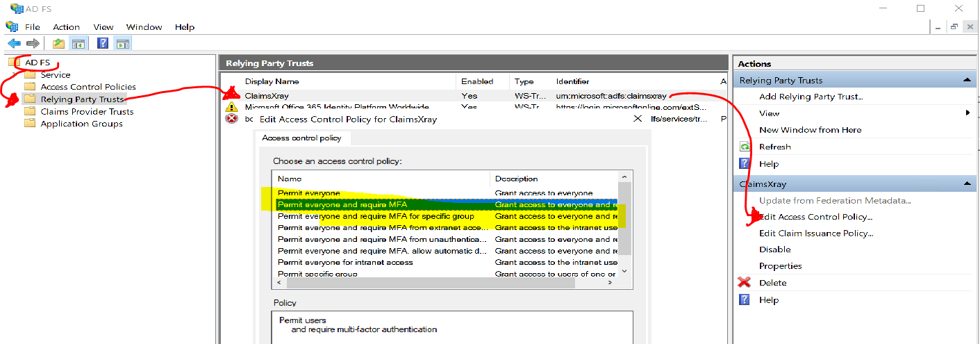Collapse the ClaimsXray actions section
980x344 pixels.
pyautogui.click(x=967, y=183)
